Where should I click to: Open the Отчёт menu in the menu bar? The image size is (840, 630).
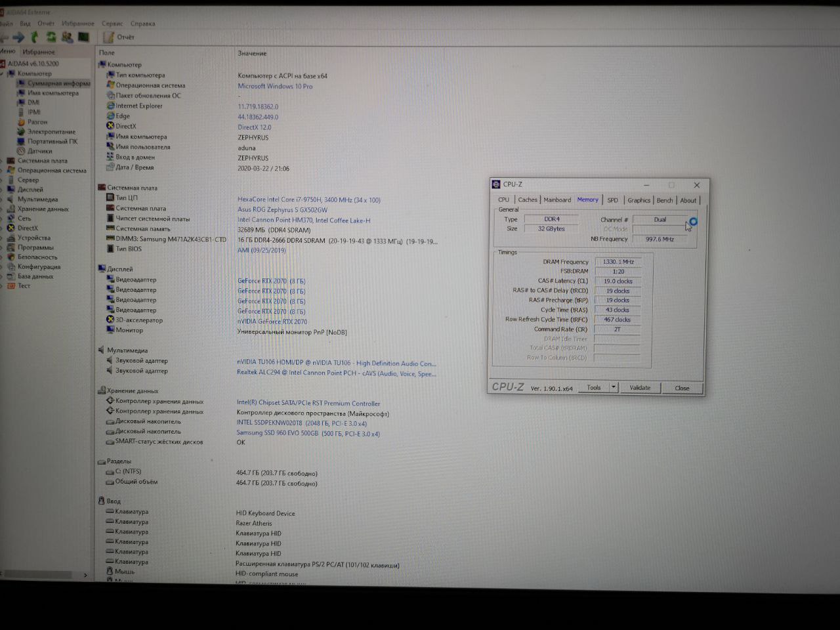46,24
